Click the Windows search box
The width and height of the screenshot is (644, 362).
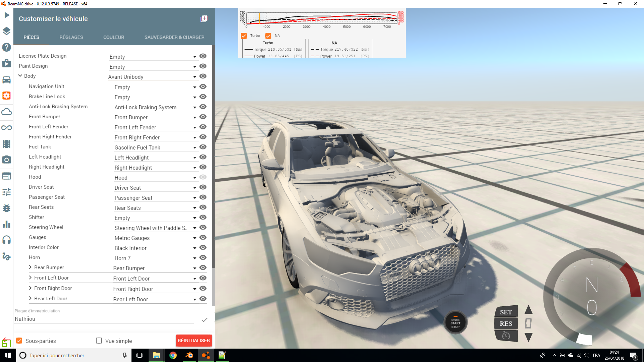73,355
